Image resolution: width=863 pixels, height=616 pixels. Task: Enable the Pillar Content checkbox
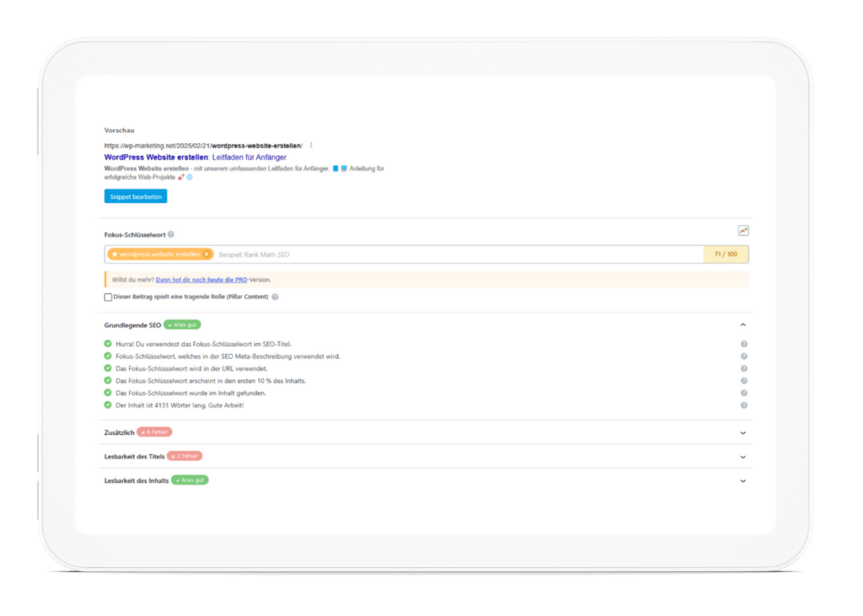pos(108,297)
